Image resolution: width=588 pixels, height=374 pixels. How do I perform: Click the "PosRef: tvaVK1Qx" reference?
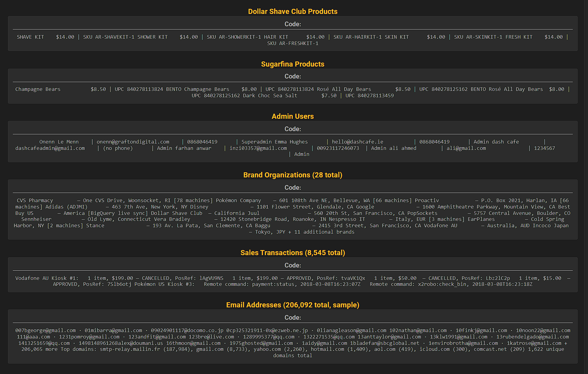click(341, 278)
